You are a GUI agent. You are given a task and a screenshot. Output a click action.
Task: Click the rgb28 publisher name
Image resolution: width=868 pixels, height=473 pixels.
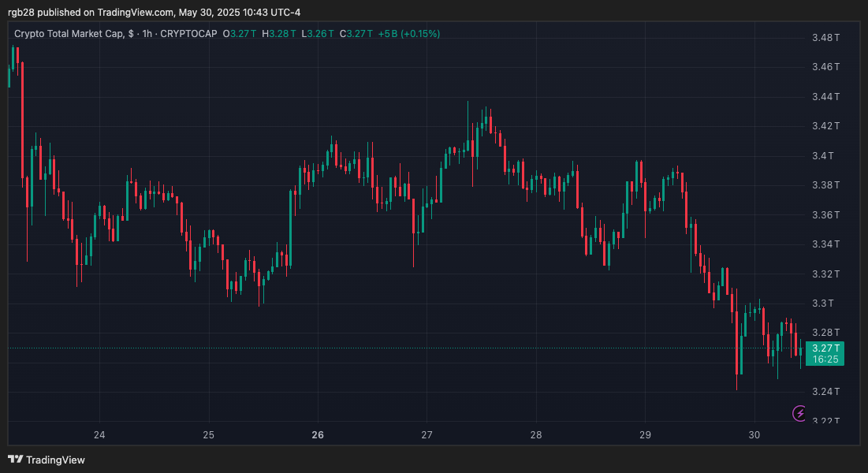(x=21, y=12)
